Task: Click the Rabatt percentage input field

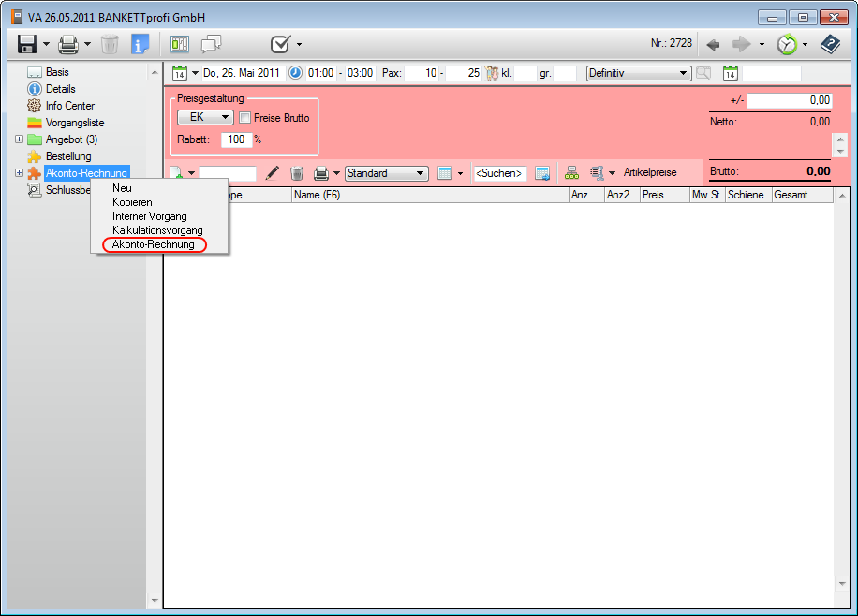Action: [x=235, y=139]
